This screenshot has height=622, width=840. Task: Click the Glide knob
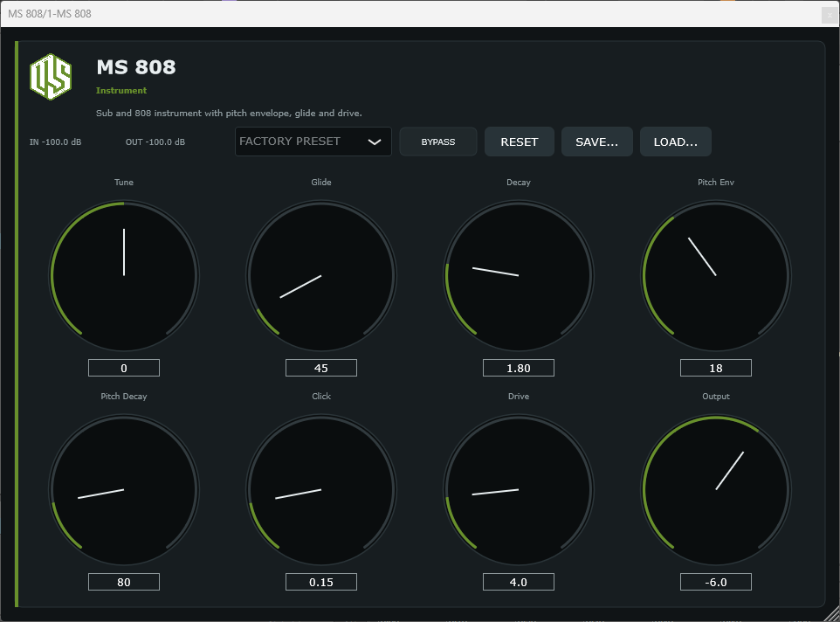[320, 275]
